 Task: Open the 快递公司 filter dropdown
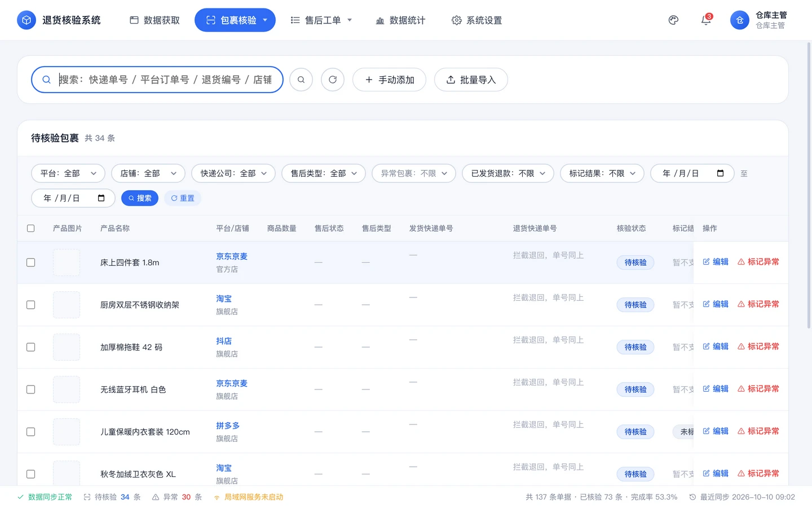[x=233, y=173]
